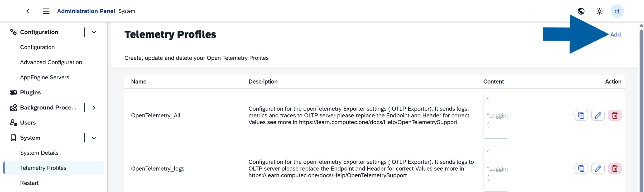Click the System section header
The height and width of the screenshot is (192, 644).
[30, 138]
